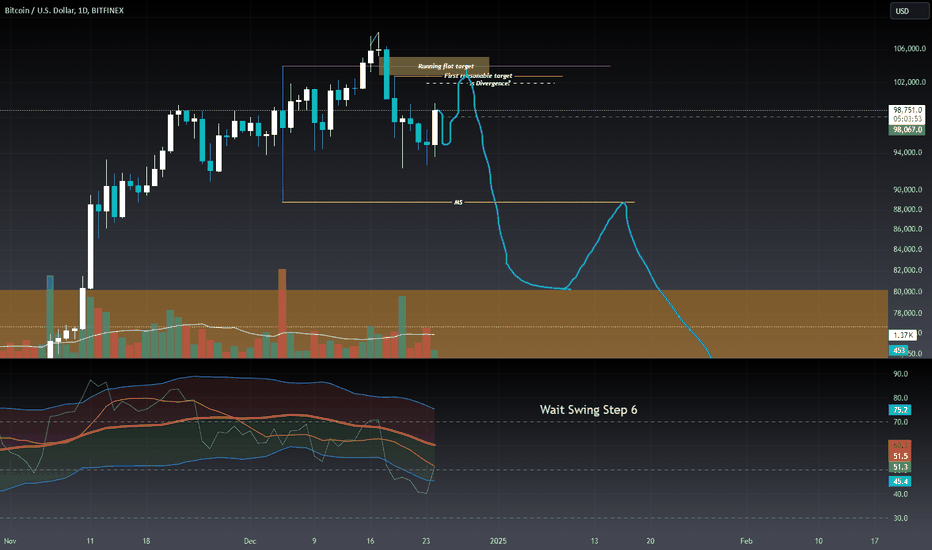932x550 pixels.
Task: Click the 80,000.0 price axis label
Action: point(909,292)
